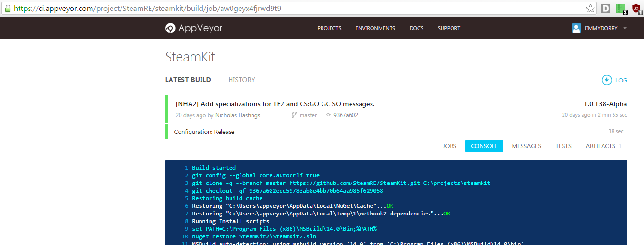Click the master branch name
The width and height of the screenshot is (644, 245).
(x=308, y=115)
